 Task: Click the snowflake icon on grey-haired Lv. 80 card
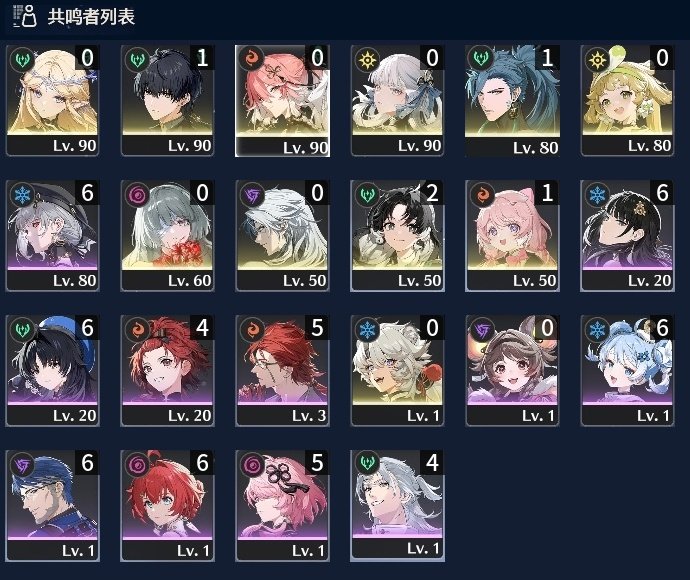click(22, 194)
